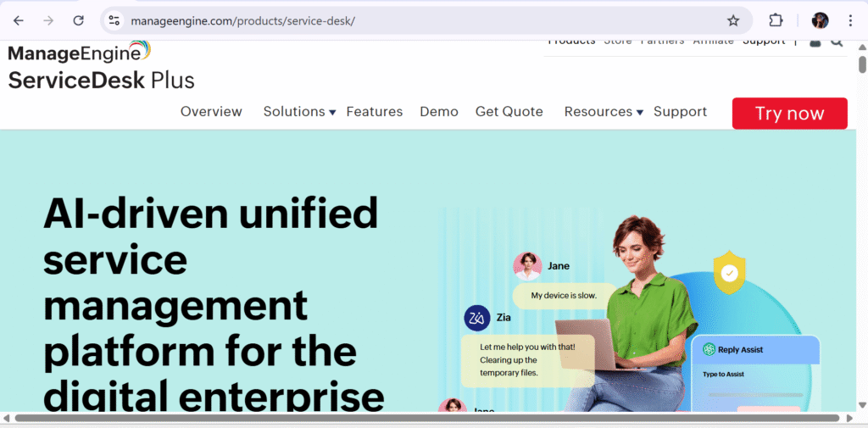Open the site search magnifier icon
The width and height of the screenshot is (868, 428).
coord(837,42)
